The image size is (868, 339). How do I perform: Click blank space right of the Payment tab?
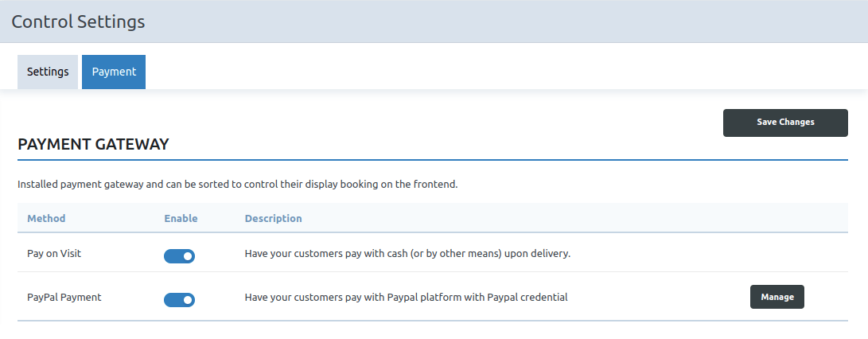pyautogui.click(x=477, y=72)
